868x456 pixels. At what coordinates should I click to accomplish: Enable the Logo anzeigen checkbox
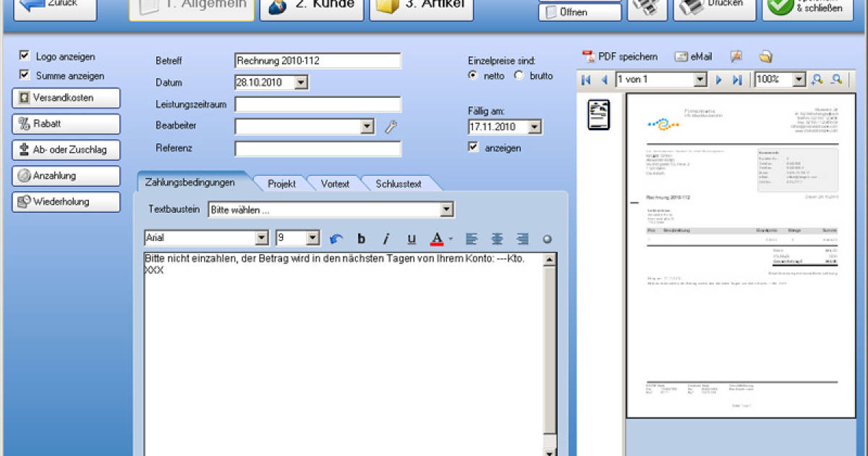click(x=25, y=56)
